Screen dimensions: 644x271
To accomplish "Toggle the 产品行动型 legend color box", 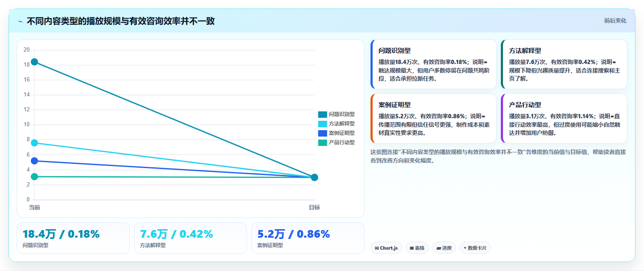I will [x=322, y=143].
